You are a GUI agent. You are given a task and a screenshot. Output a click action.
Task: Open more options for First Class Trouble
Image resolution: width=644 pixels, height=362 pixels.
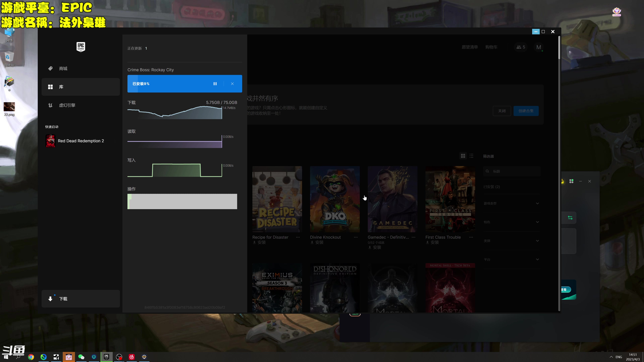[x=471, y=237]
